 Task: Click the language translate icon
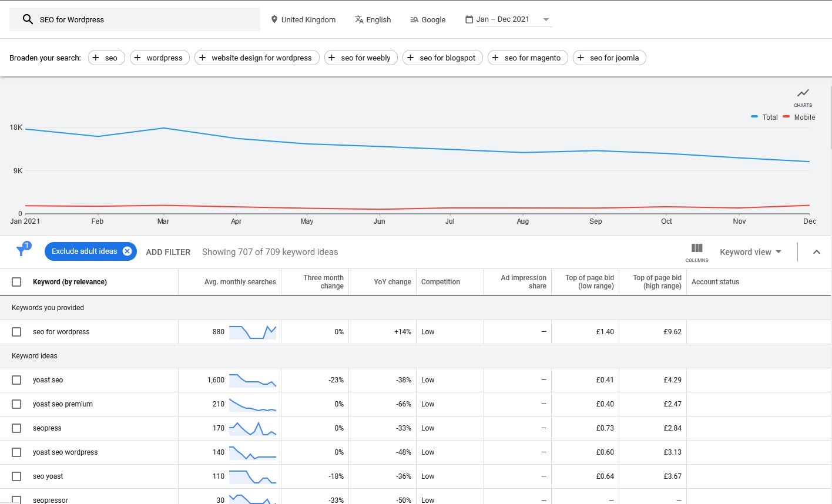pyautogui.click(x=359, y=19)
